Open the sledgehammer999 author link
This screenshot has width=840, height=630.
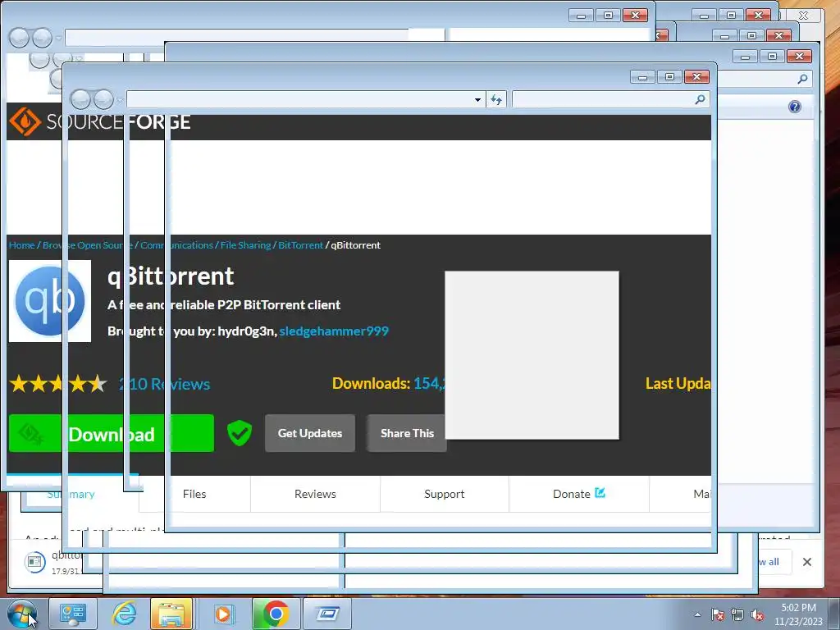tap(334, 331)
